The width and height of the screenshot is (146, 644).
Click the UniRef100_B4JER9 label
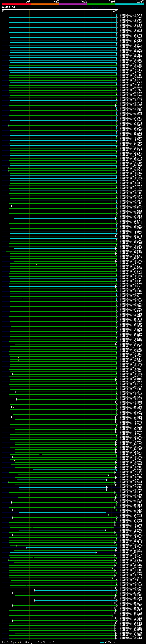pos(131,311)
